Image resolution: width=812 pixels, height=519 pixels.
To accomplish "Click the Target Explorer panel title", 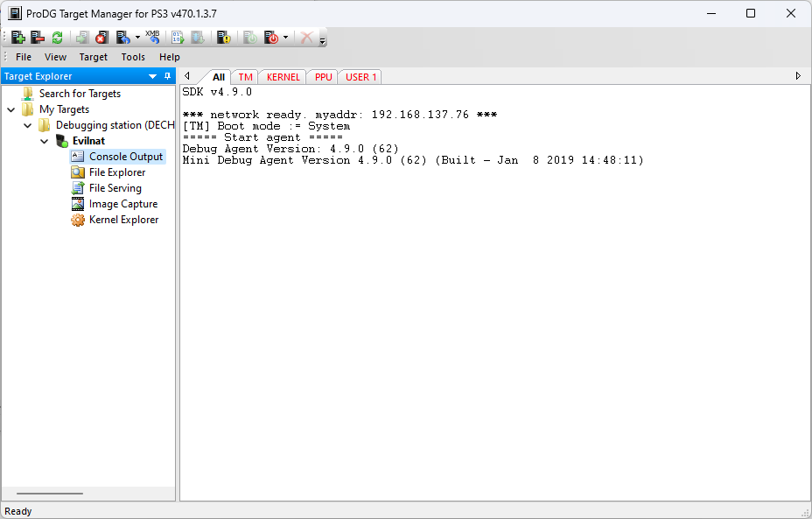I will coord(38,76).
